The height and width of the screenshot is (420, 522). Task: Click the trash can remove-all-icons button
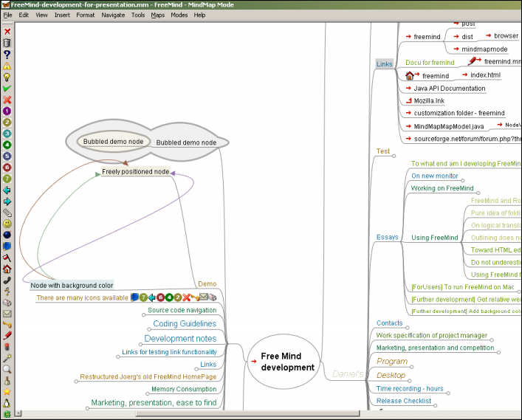coord(7,43)
